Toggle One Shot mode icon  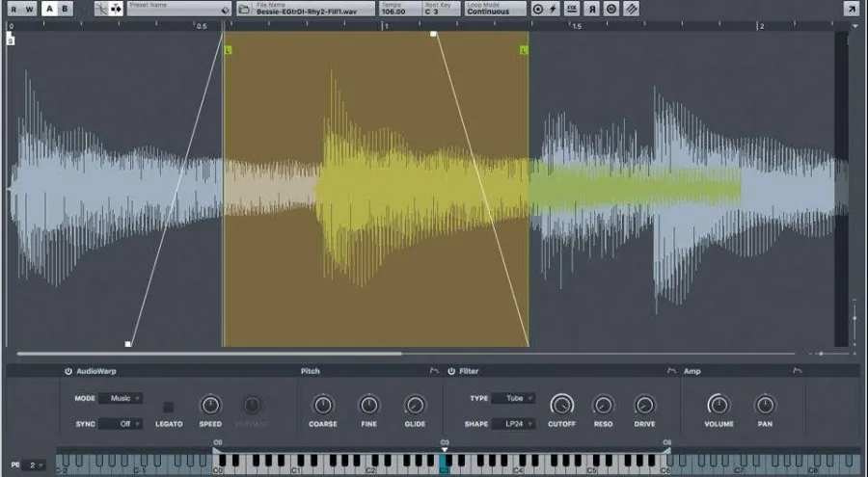(x=537, y=9)
